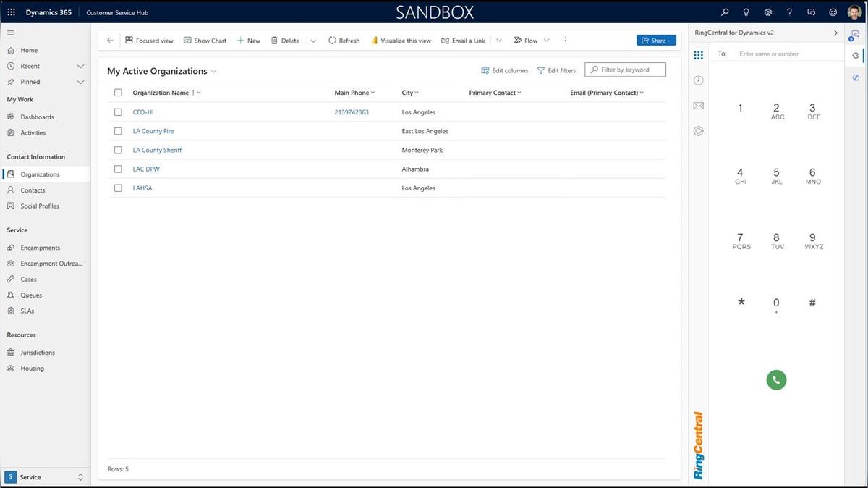868x488 pixels.
Task: Collapse RingCentral panel with chevron arrow
Action: pos(835,33)
